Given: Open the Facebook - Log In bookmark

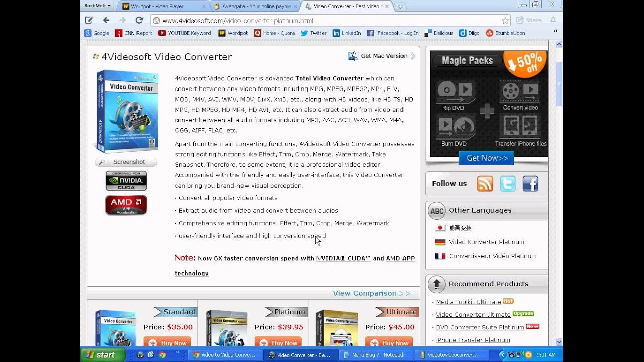Looking at the screenshot, I should 392,33.
